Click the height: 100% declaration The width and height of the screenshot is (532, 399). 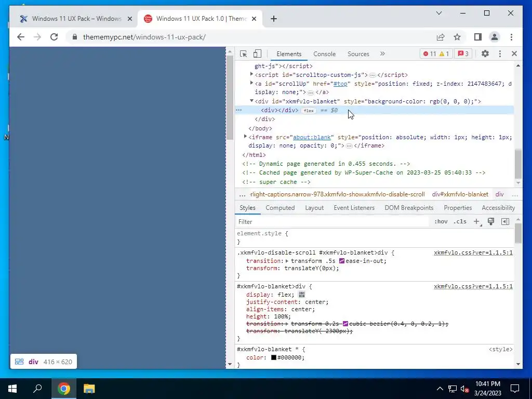click(x=269, y=316)
